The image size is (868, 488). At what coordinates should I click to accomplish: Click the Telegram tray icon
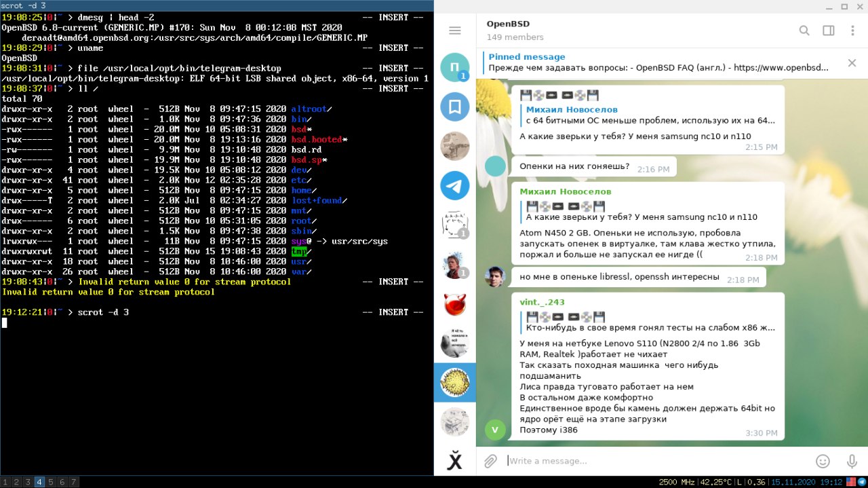pyautogui.click(x=862, y=483)
